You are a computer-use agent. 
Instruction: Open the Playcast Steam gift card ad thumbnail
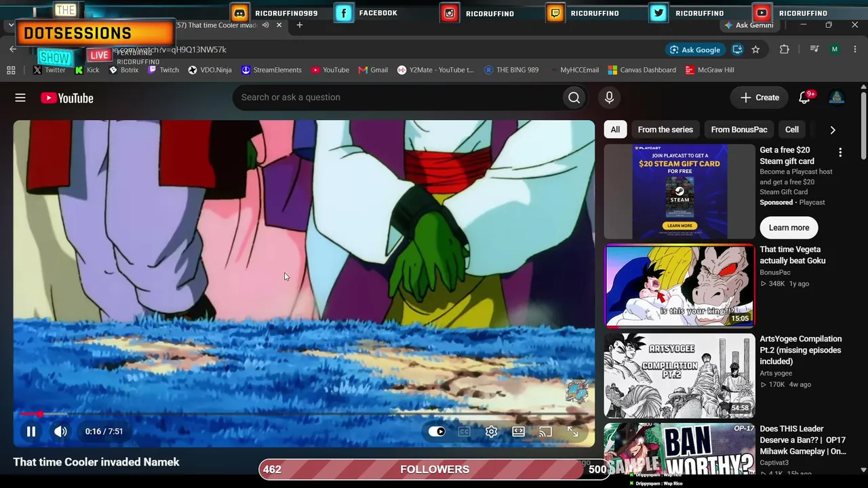pyautogui.click(x=679, y=192)
